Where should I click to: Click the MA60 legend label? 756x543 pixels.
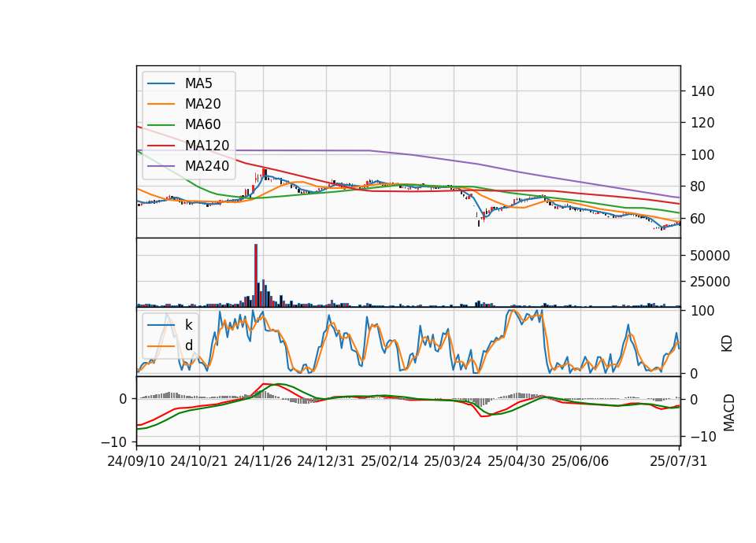coord(202,125)
